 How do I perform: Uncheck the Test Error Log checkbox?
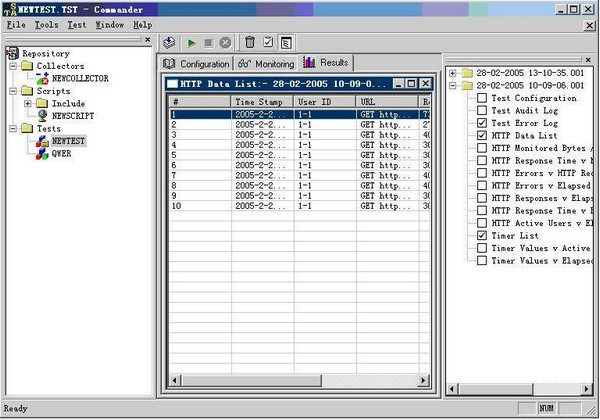pos(482,123)
